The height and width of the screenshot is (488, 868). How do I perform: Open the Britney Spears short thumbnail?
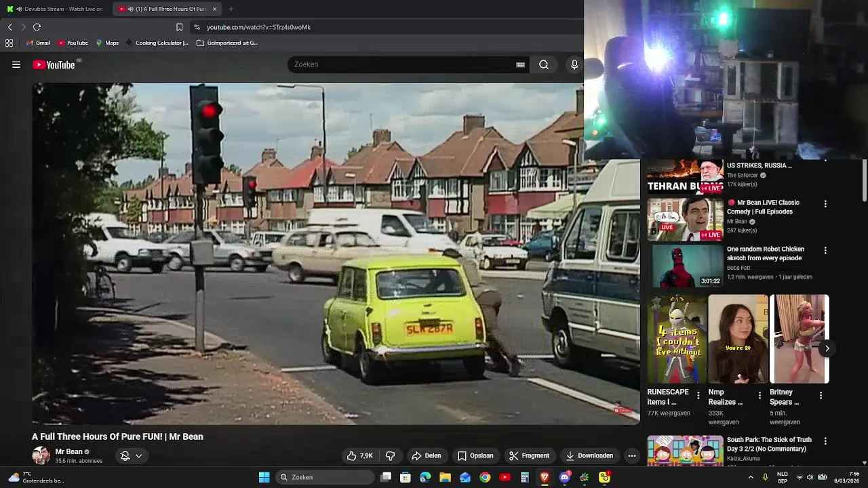click(799, 339)
